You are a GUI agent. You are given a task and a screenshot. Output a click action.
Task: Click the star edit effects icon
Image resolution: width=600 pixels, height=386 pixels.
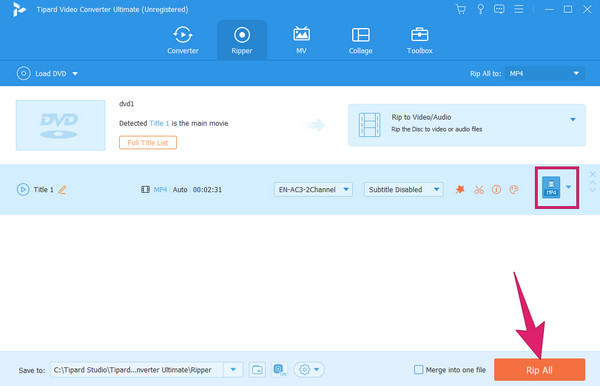(x=460, y=189)
